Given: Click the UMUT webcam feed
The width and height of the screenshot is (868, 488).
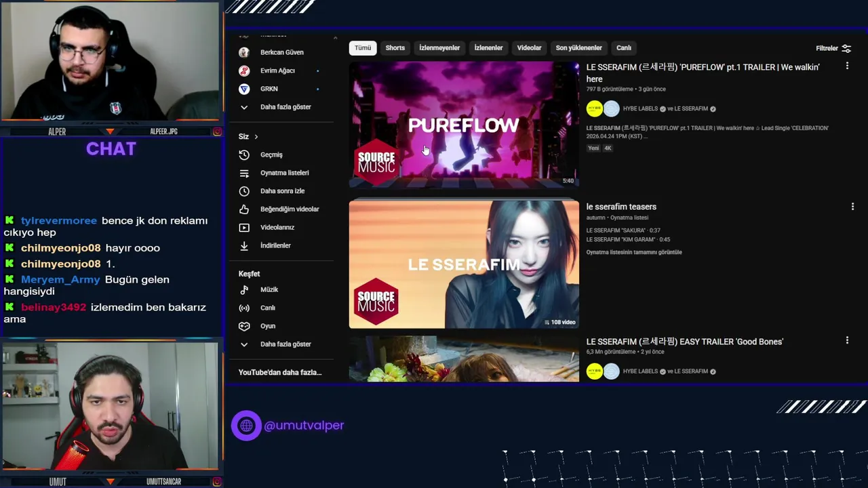Looking at the screenshot, I should tap(111, 405).
